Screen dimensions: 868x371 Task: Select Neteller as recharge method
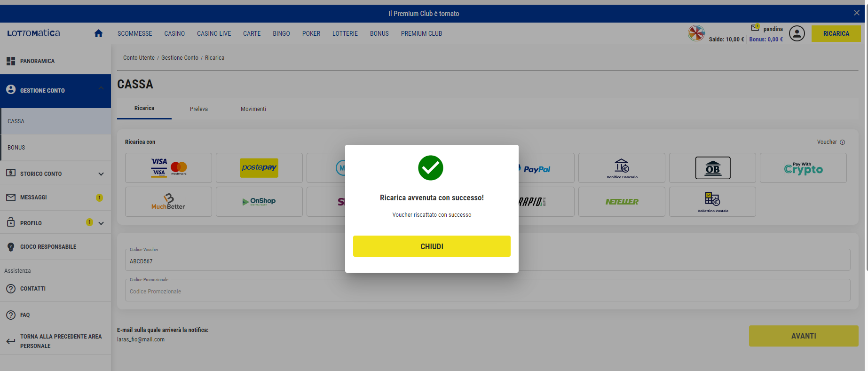tap(621, 202)
